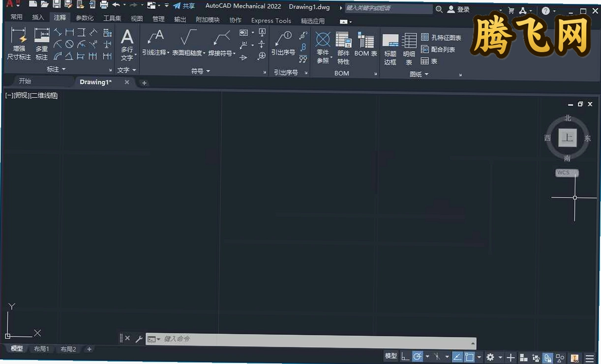Viewport: 601px width, 364px height.
Task: Click the Save icon in quick access toolbar
Action: (57, 4)
